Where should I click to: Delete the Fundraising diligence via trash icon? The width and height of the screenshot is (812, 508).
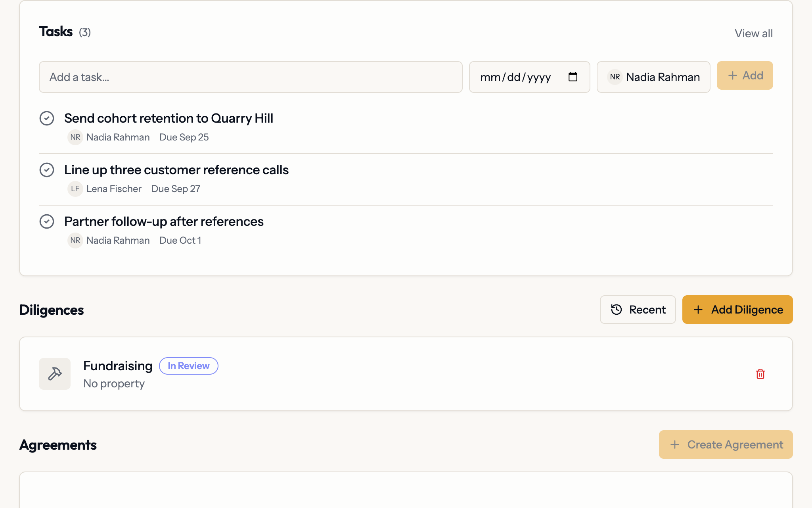coord(760,374)
